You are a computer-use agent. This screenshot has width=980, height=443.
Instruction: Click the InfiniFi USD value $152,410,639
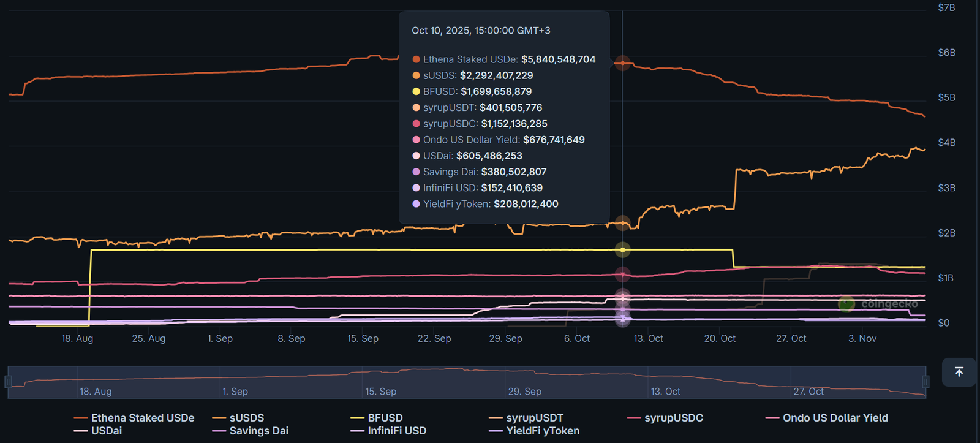(x=512, y=187)
